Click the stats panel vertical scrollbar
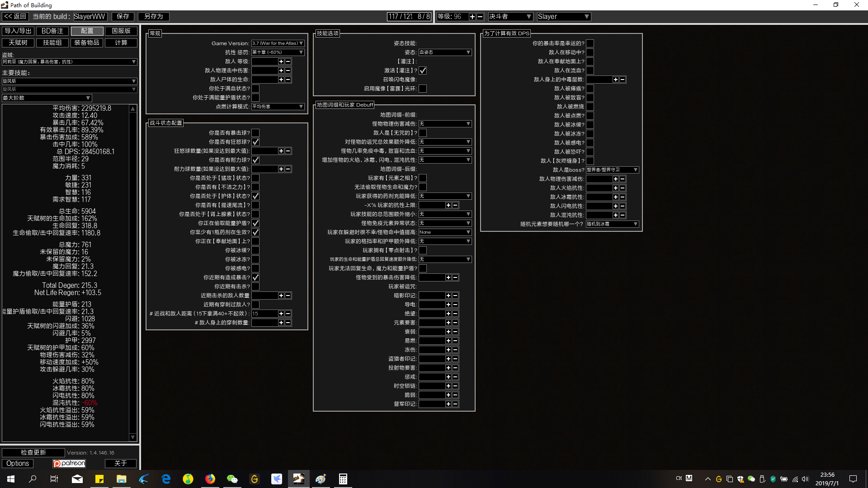This screenshot has height=488, width=868. click(x=133, y=271)
